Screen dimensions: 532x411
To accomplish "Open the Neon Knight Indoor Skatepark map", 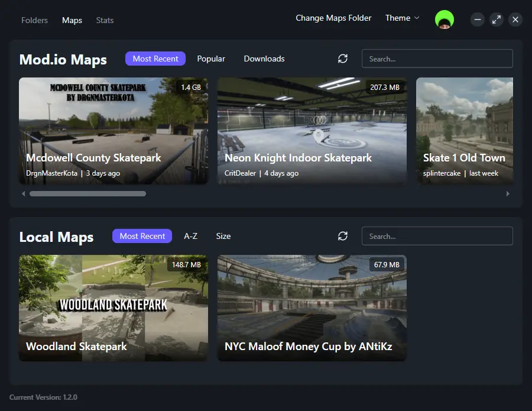I will [x=312, y=131].
